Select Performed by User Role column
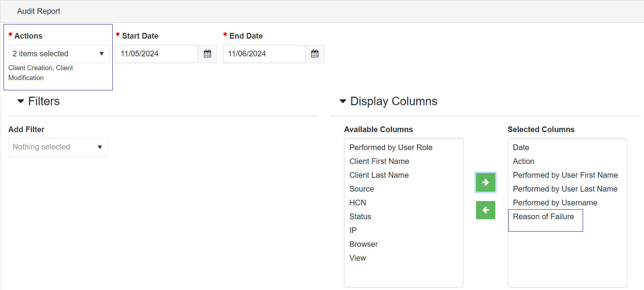644x290 pixels. 391,147
